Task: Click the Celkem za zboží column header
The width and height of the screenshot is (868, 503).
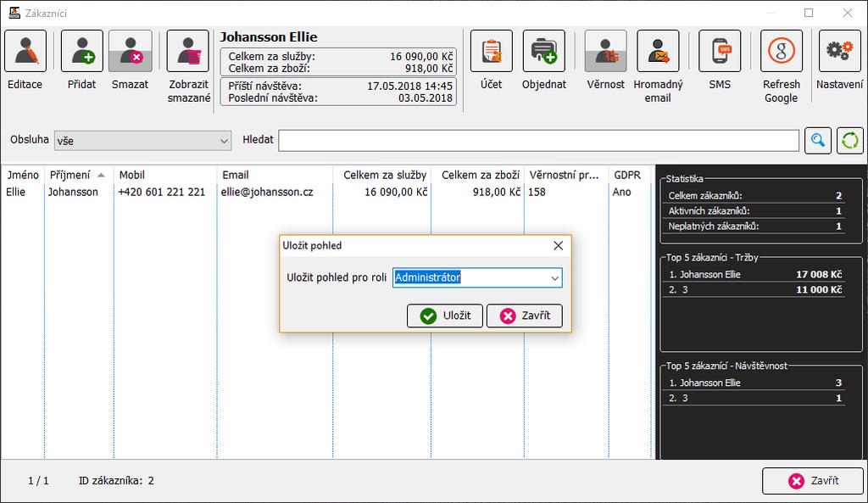Action: click(478, 175)
